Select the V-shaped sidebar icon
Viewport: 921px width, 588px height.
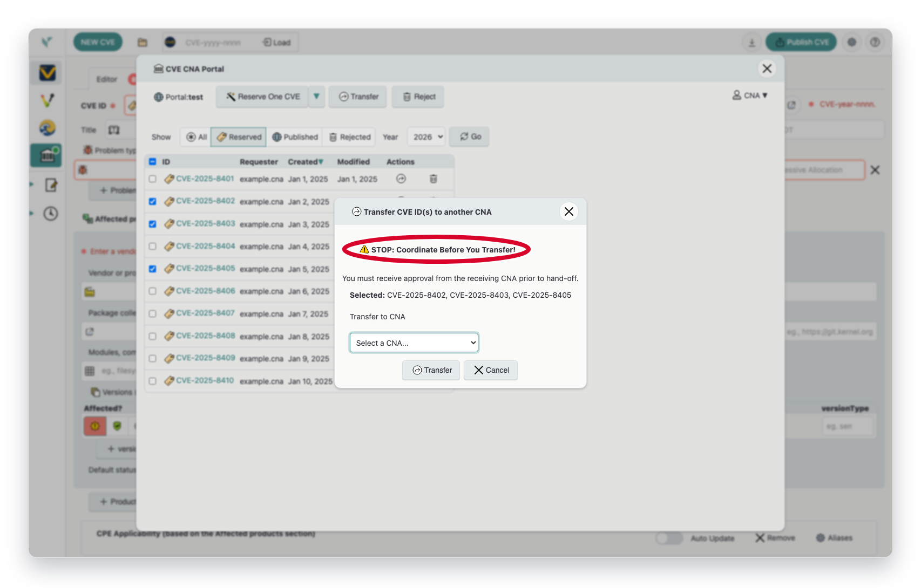pyautogui.click(x=48, y=100)
